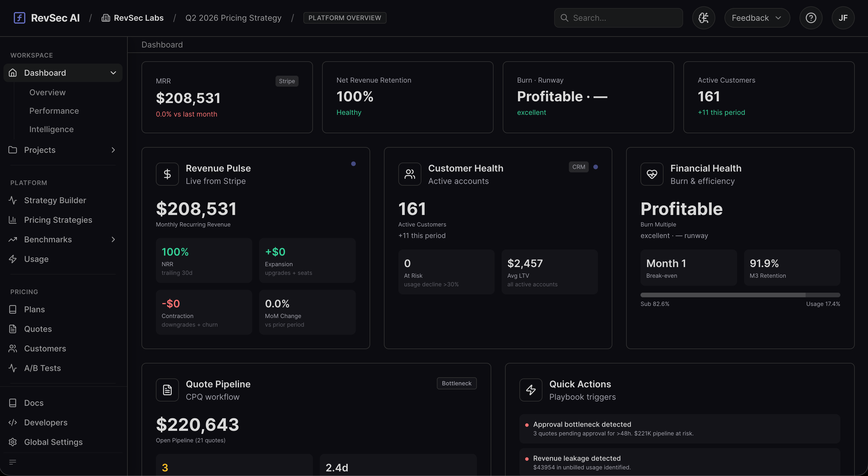Click the $2,457 Avg LTV tile
This screenshot has width=868, height=476.
[x=550, y=272]
